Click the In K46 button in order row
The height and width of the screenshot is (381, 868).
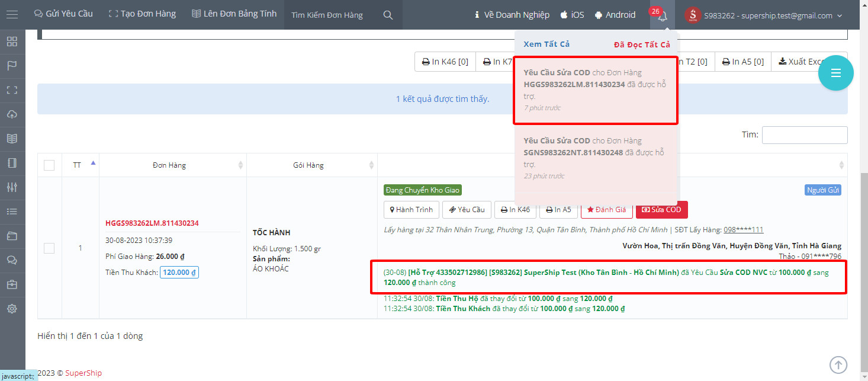(515, 209)
